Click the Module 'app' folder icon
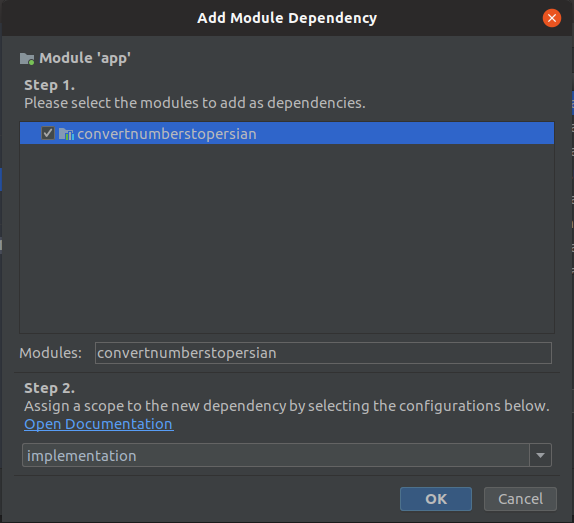The image size is (574, 523). [27, 59]
